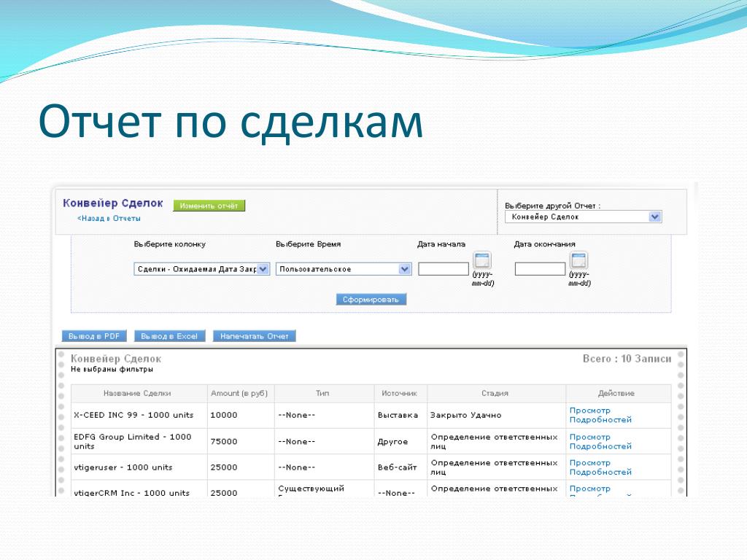The image size is (747, 560).
Task: Select the Источник column header
Action: pyautogui.click(x=399, y=393)
